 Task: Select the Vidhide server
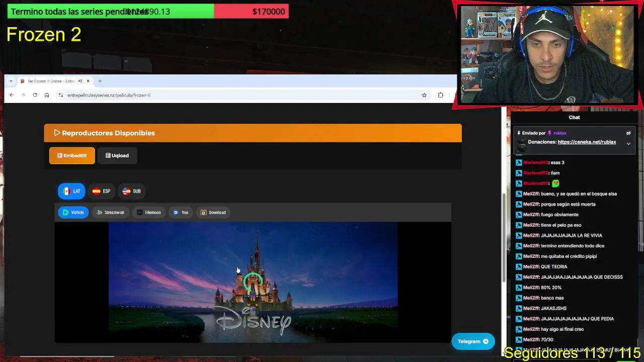73,213
